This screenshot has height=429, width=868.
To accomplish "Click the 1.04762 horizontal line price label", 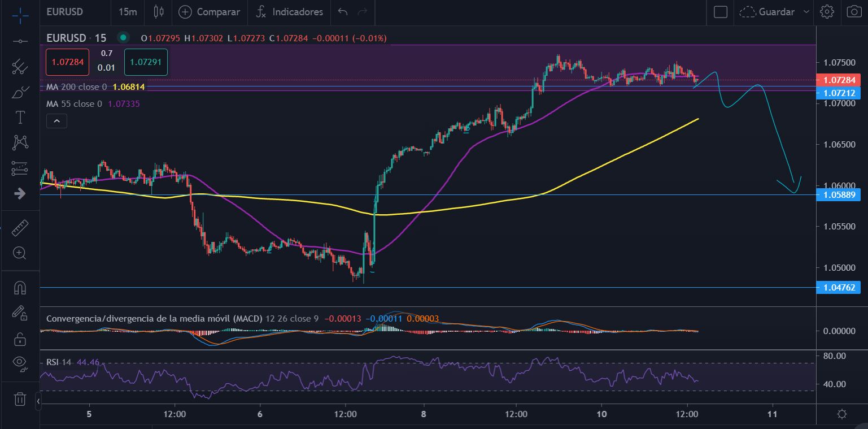I will [x=839, y=288].
